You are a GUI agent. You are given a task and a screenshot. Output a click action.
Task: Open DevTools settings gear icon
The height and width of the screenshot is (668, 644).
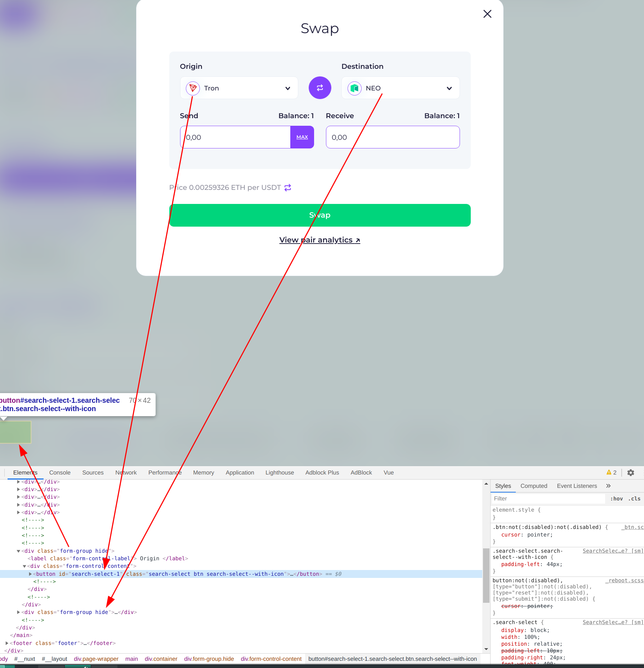631,473
